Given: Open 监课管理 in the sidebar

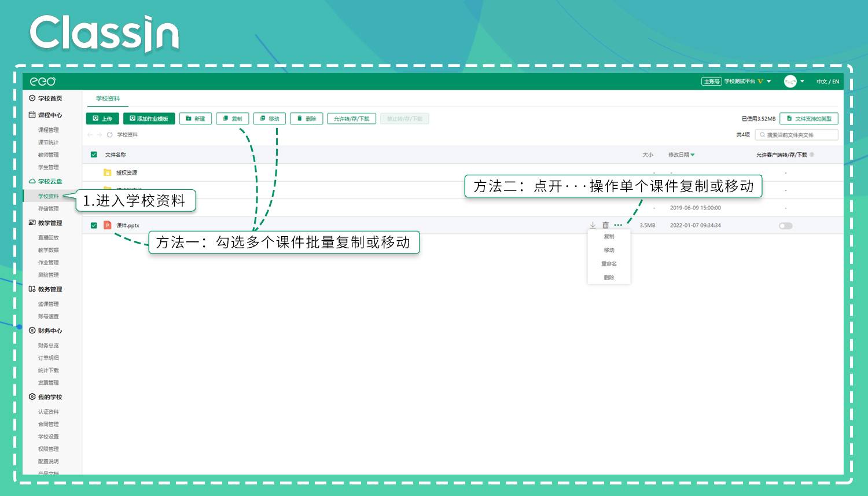Looking at the screenshot, I should (49, 304).
